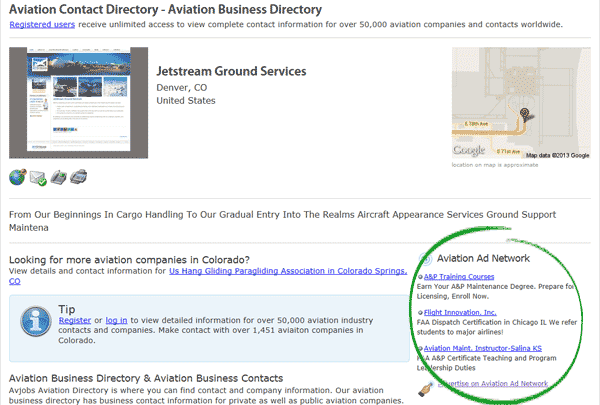Open the website globe icon

pyautogui.click(x=18, y=177)
